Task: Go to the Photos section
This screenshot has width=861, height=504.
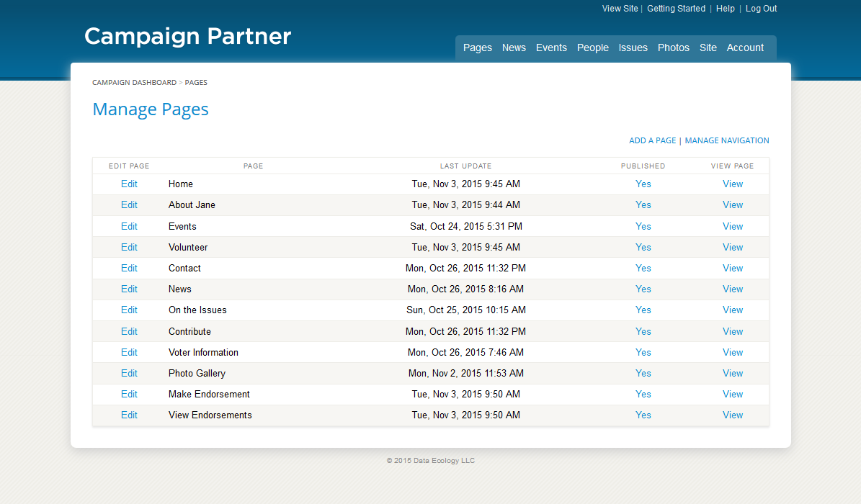Action: pos(673,48)
